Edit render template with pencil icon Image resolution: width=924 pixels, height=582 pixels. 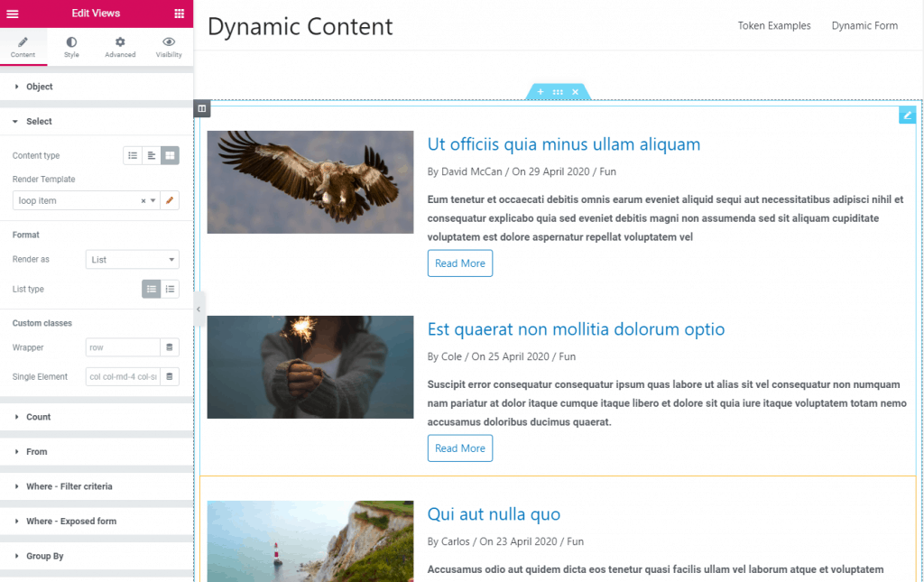click(x=170, y=200)
